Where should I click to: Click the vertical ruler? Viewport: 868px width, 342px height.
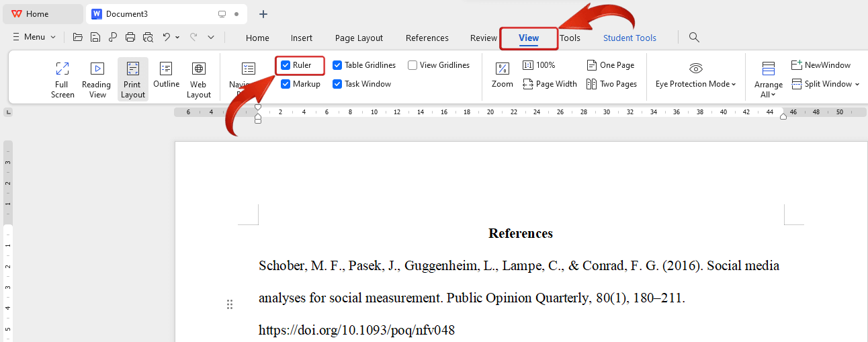pos(8,241)
